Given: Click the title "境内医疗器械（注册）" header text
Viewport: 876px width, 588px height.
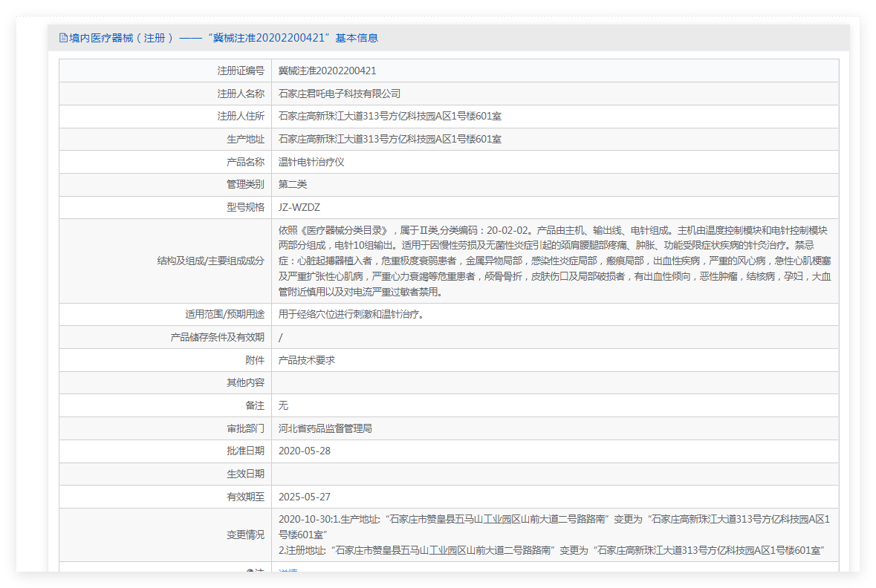Looking at the screenshot, I should point(120,38).
